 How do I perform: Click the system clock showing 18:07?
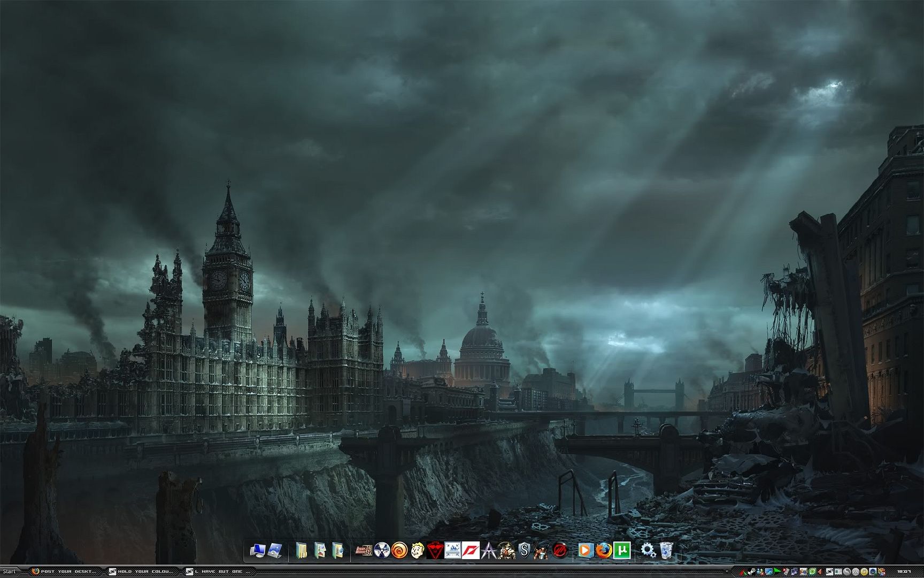904,572
